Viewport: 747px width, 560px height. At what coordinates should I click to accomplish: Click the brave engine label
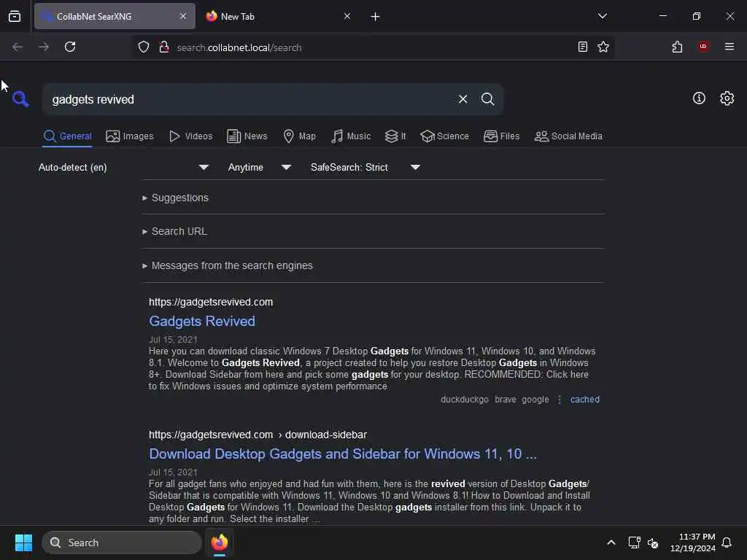[x=506, y=400]
